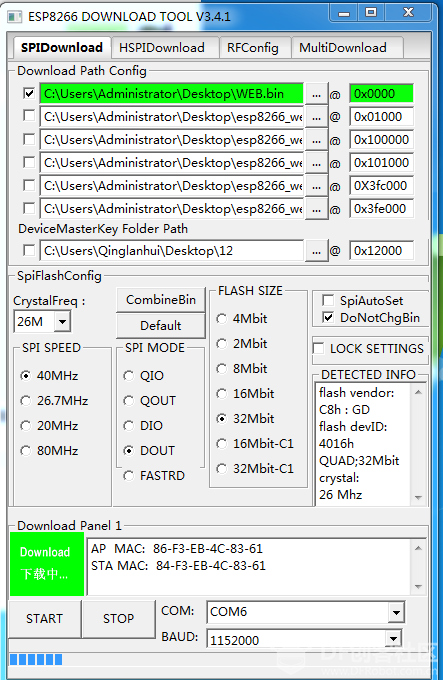Enable the file row at 0x100000
The image size is (443, 680).
29,139
